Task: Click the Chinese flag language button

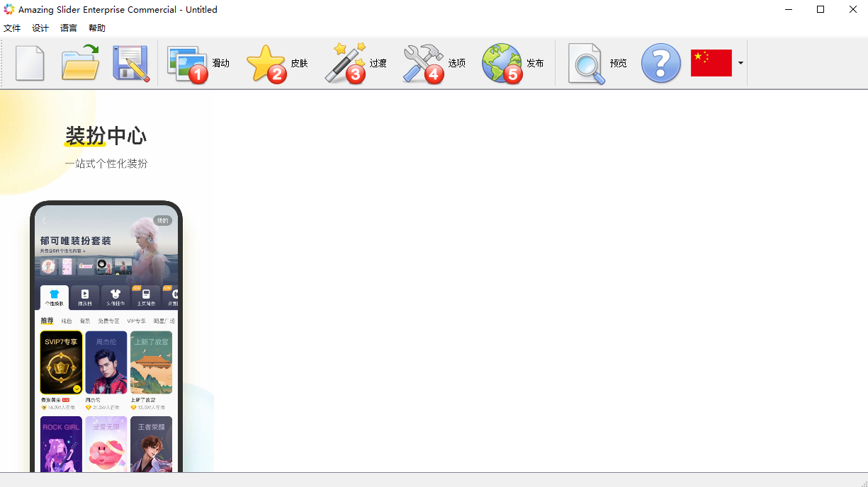Action: (711, 63)
